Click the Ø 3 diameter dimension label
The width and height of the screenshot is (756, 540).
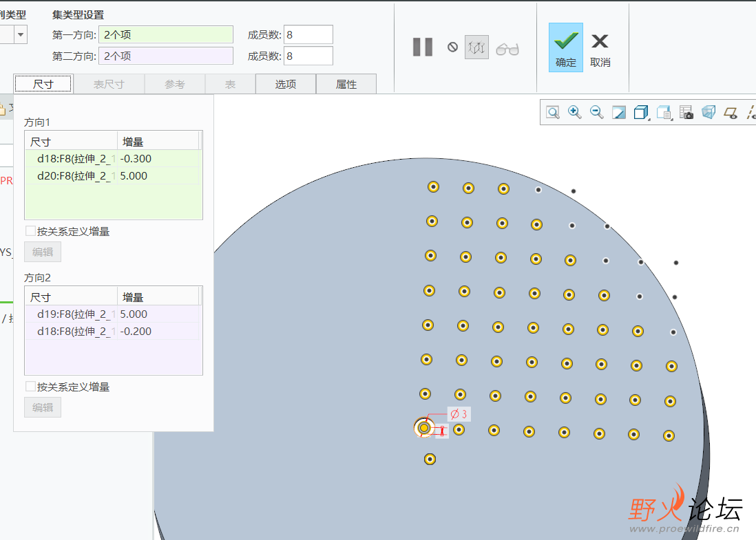[x=459, y=414]
